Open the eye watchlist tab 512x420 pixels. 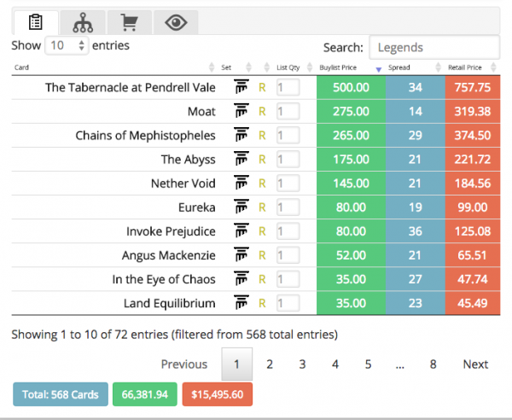pyautogui.click(x=176, y=22)
